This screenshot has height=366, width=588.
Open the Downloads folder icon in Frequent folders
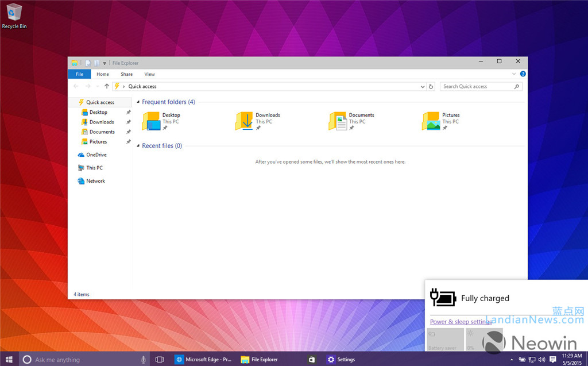(243, 121)
